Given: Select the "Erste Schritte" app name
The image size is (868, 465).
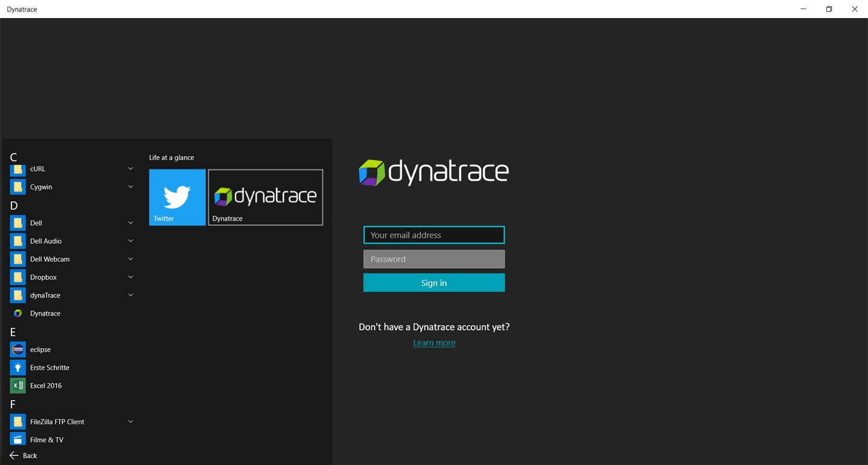Looking at the screenshot, I should pyautogui.click(x=49, y=367).
